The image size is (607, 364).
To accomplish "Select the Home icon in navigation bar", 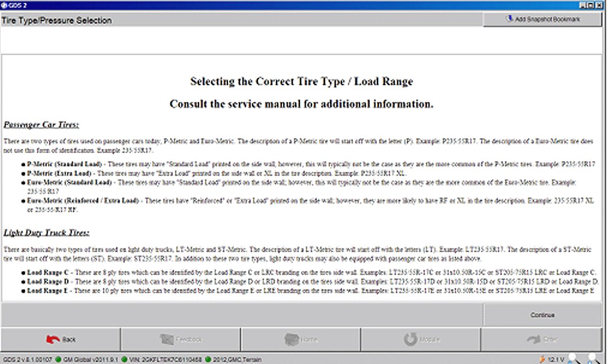I will (301, 339).
